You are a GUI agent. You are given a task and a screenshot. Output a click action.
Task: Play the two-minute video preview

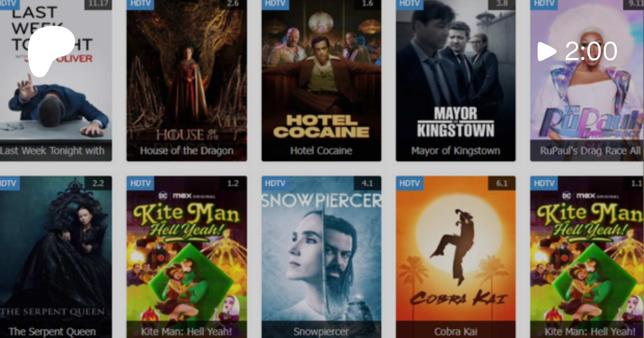(x=577, y=51)
